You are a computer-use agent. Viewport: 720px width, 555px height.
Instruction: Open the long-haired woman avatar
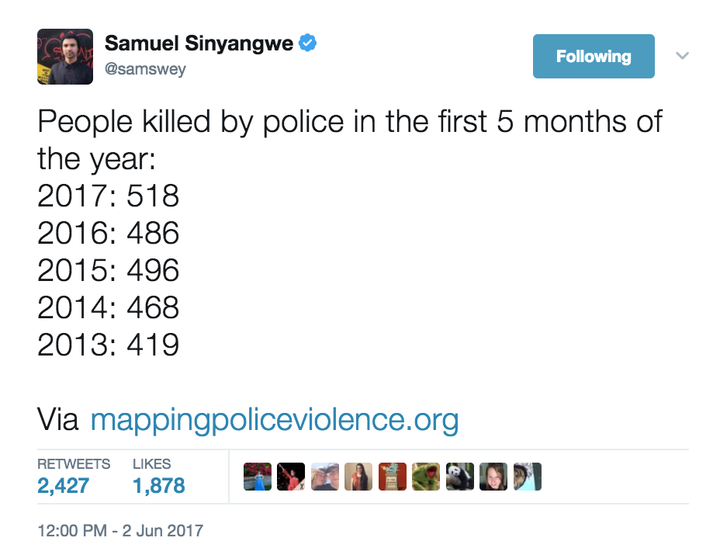359,477
